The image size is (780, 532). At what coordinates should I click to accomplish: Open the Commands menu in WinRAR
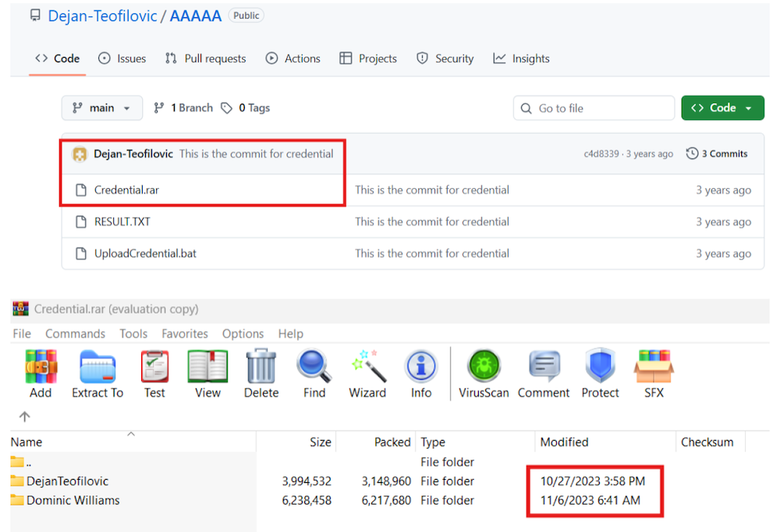75,334
